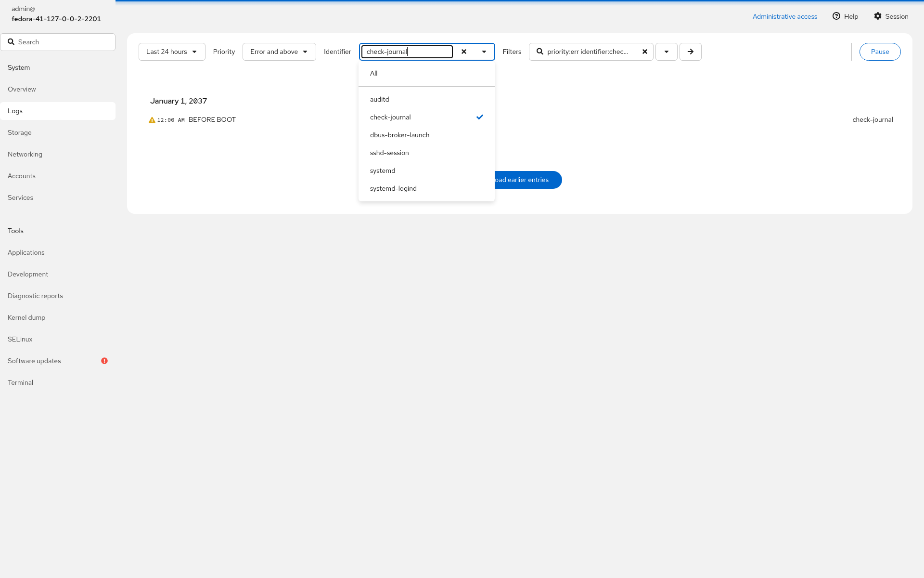Focus the sidebar Search field

[58, 42]
